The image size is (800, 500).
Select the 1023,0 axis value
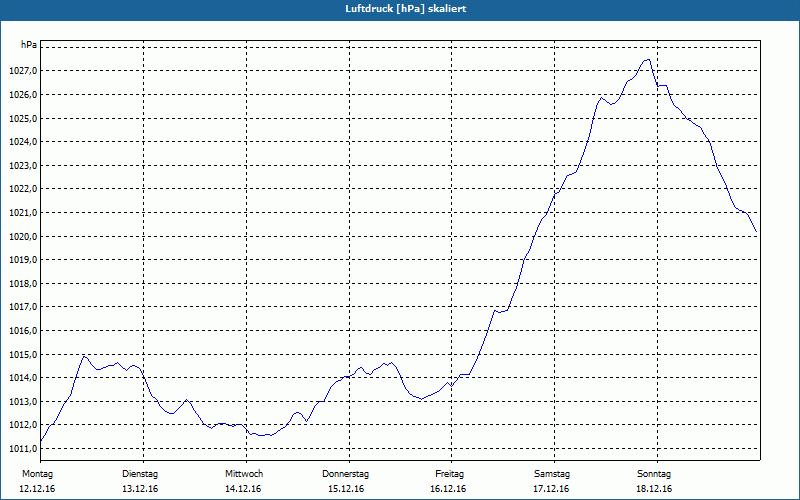click(23, 165)
